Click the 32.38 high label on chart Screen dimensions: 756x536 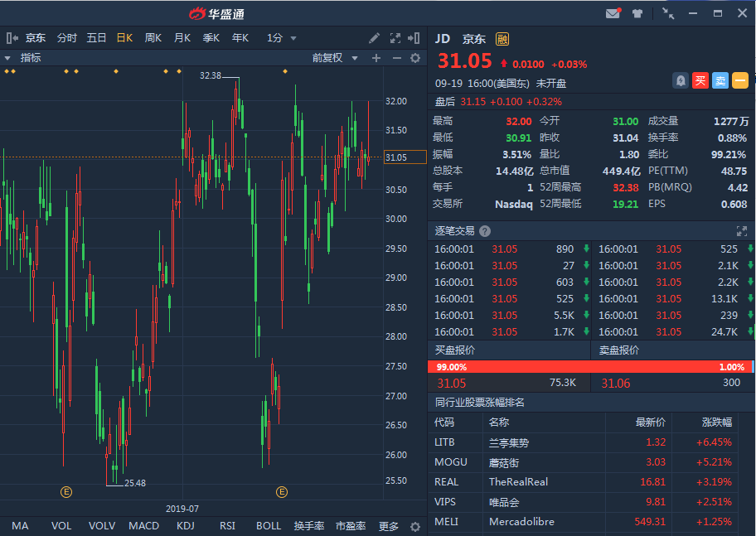(211, 75)
